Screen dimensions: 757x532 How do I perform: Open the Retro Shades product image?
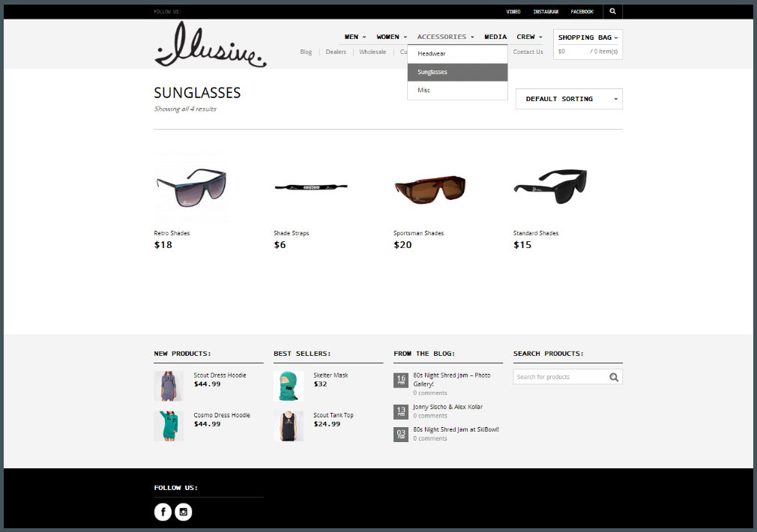click(x=192, y=188)
